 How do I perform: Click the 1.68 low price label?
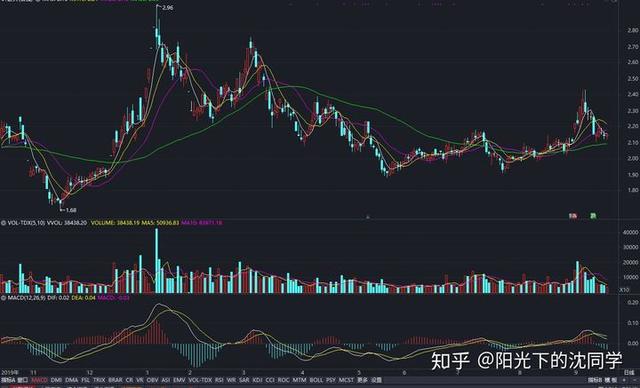click(x=71, y=210)
